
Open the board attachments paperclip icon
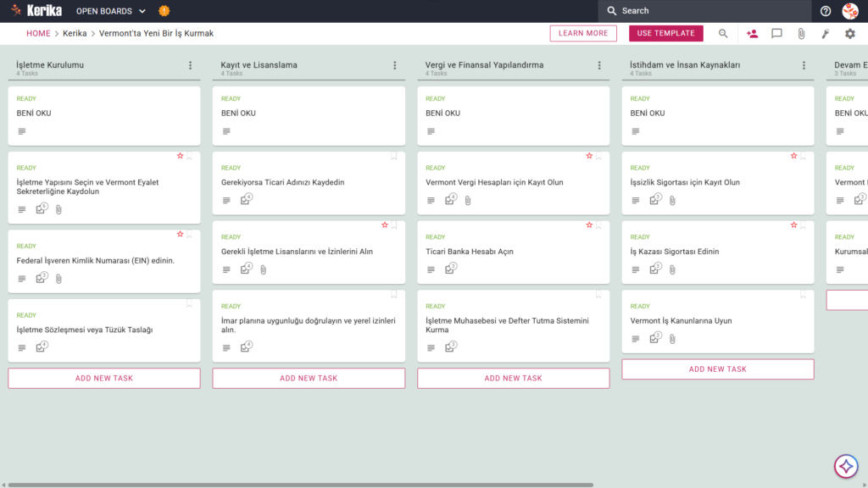[x=801, y=33]
